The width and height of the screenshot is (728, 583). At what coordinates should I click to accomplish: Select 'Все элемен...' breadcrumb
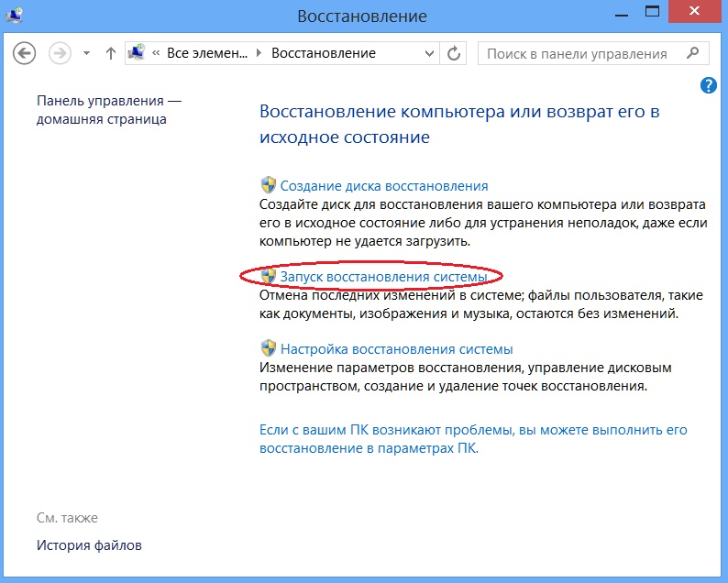[207, 53]
